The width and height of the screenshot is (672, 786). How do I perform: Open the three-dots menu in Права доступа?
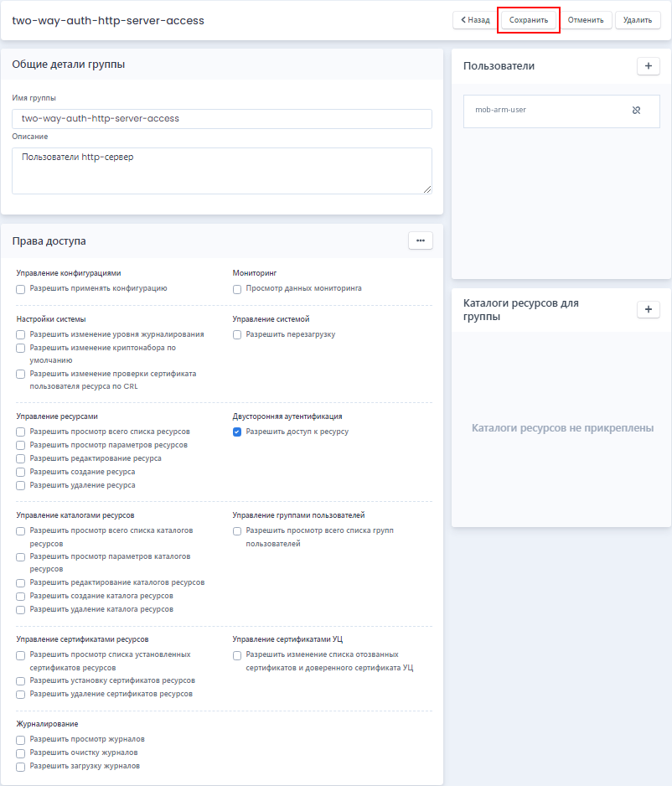pyautogui.click(x=421, y=240)
